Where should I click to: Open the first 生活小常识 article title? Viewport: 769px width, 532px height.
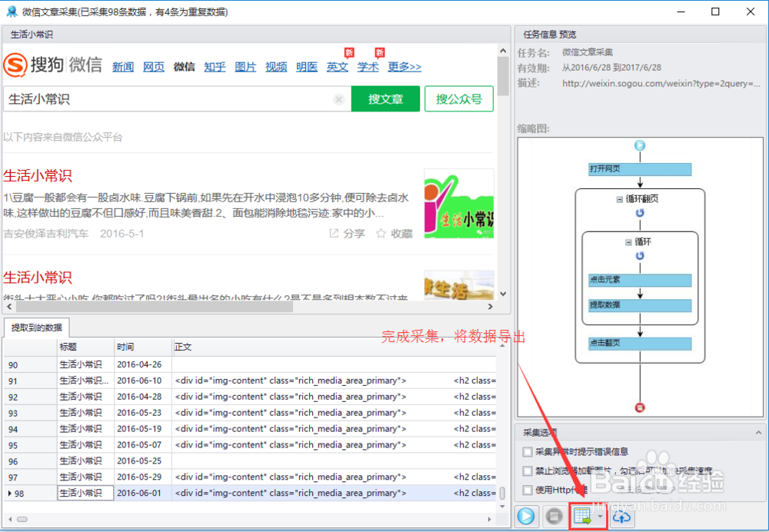point(38,175)
